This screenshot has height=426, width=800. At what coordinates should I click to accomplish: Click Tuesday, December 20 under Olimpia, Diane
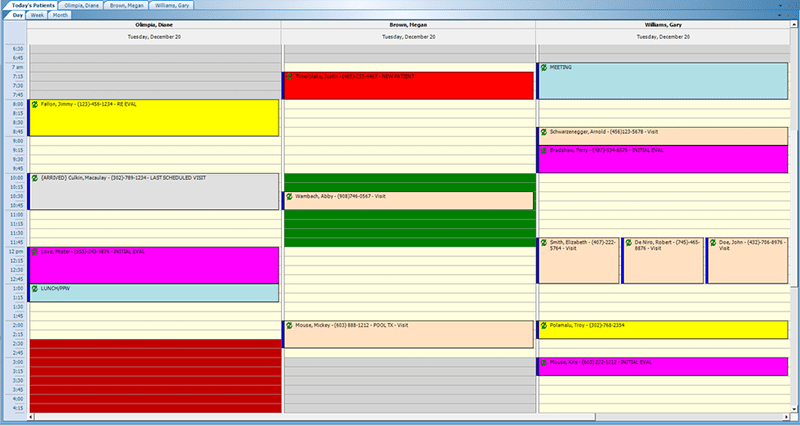click(x=154, y=37)
